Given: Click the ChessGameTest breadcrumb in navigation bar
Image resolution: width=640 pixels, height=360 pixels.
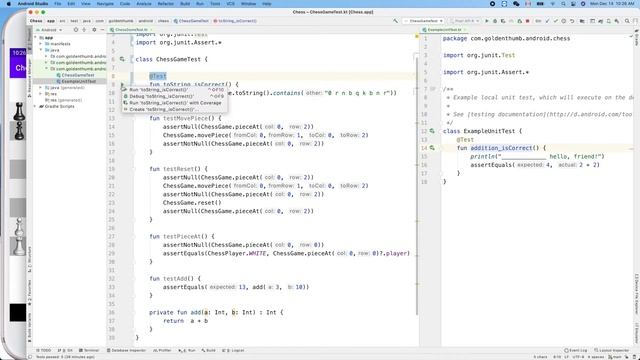Looking at the screenshot, I should click(191, 21).
